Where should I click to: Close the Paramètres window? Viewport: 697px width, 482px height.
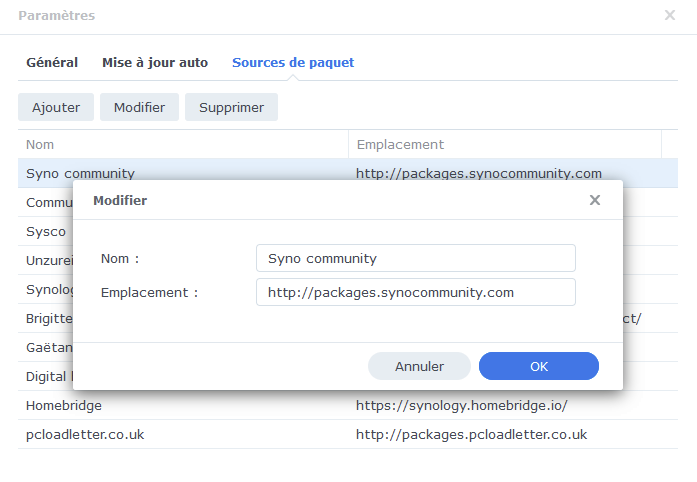[x=670, y=15]
